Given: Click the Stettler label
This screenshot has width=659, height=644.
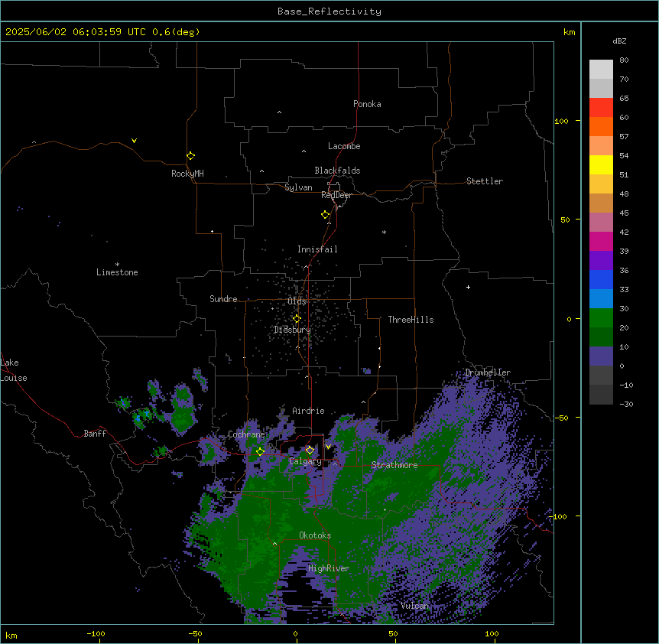Looking at the screenshot, I should [485, 181].
